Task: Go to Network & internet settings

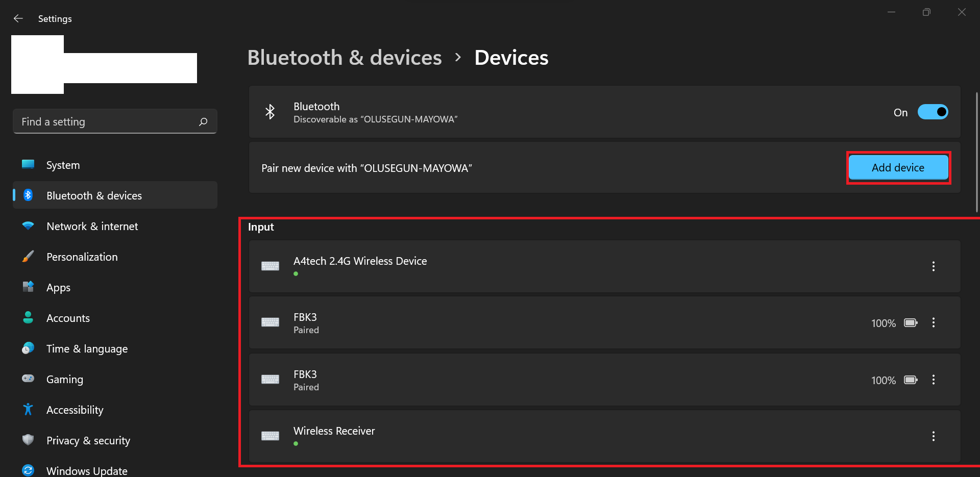Action: coord(92,227)
